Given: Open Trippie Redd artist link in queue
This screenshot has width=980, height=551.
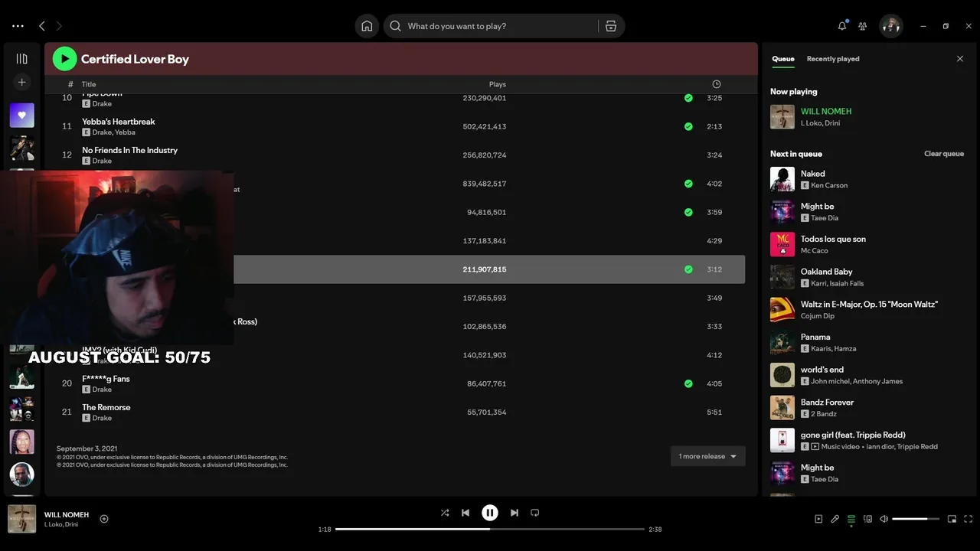Looking at the screenshot, I should [x=917, y=446].
